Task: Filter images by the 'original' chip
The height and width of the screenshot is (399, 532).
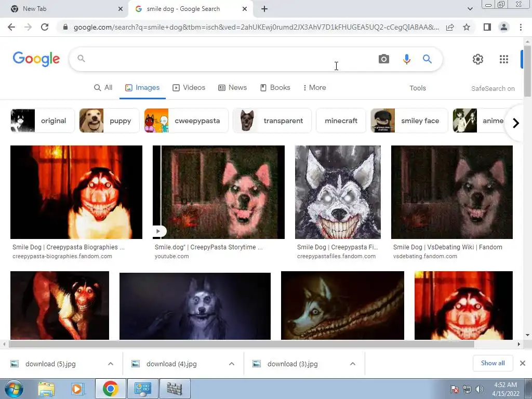Action: 43,121
